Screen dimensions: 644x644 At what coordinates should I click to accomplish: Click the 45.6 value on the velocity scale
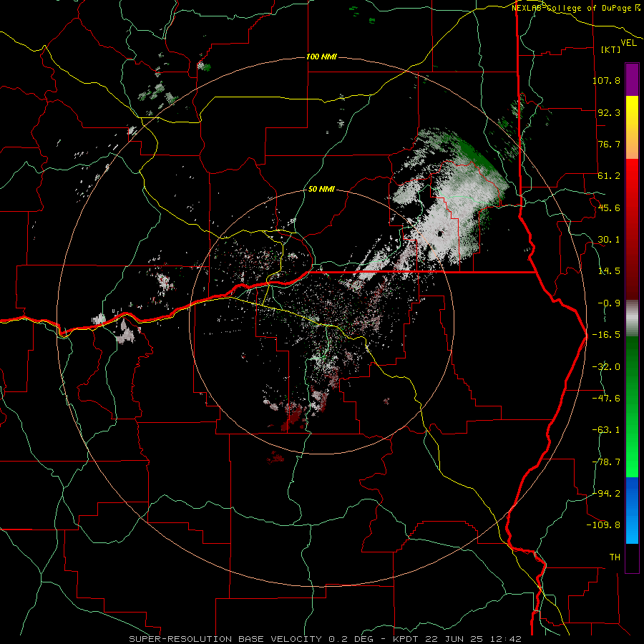pos(609,208)
